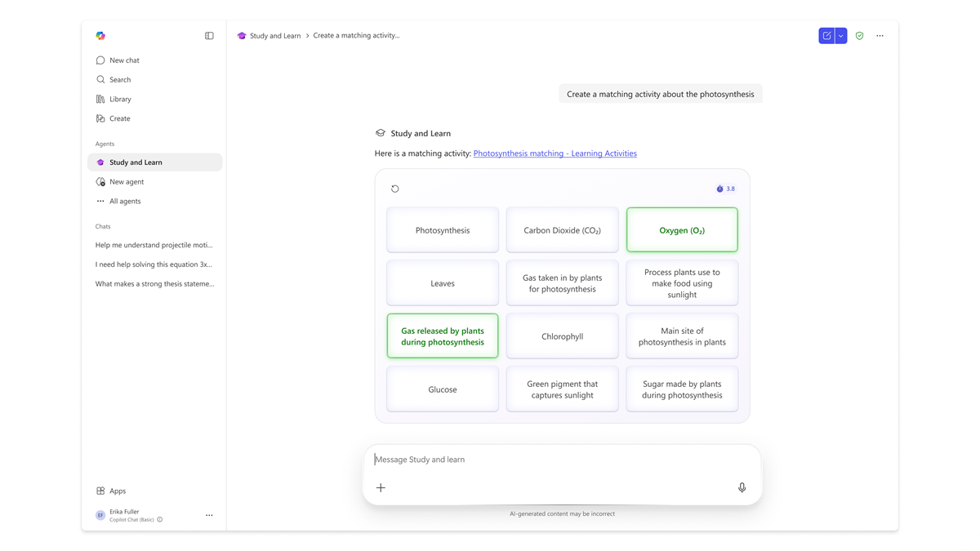Open chat 'Help me understand projectile moti...'
Viewport: 980px width, 551px height.
154,245
